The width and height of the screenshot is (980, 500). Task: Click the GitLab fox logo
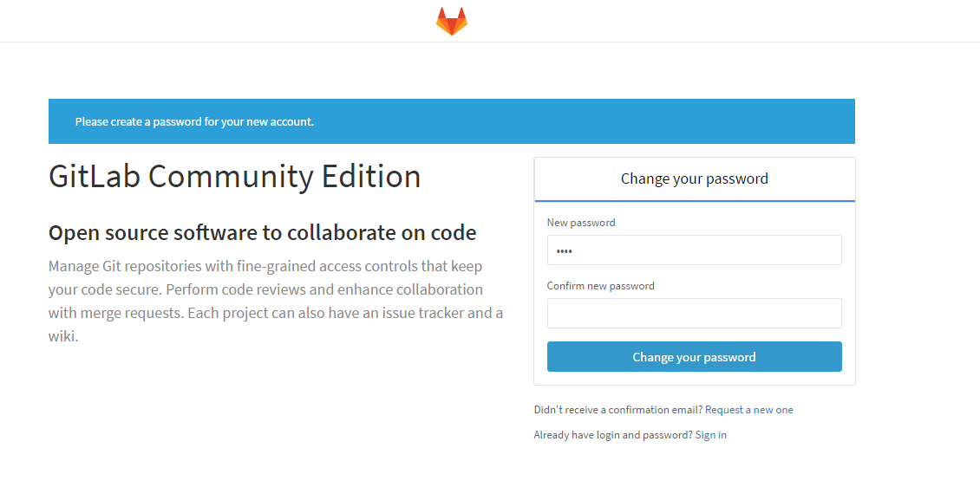[452, 21]
